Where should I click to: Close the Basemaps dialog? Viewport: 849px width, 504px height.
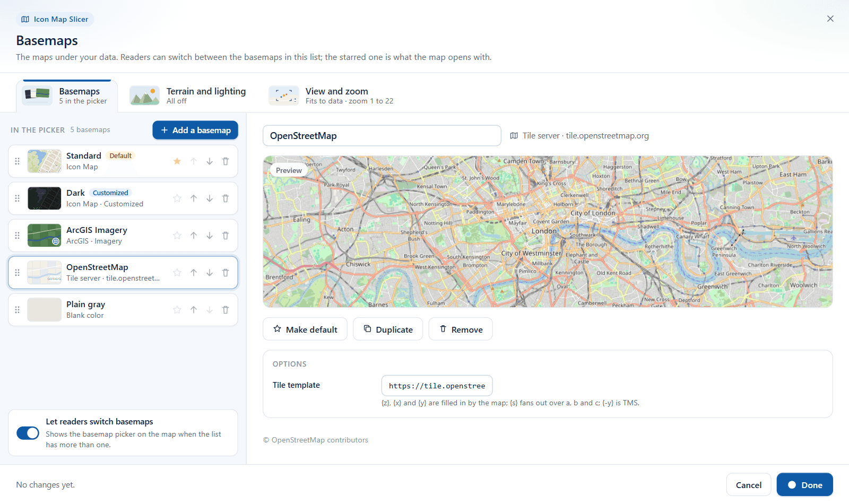830,19
